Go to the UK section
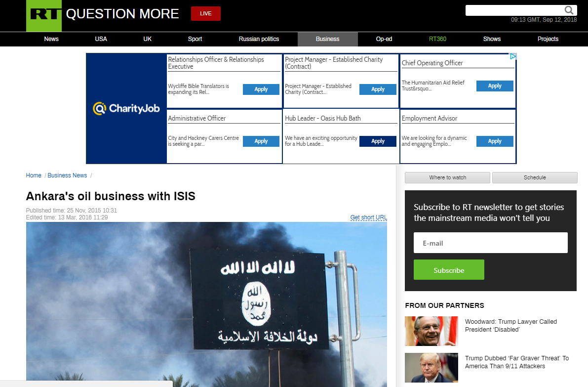The height and width of the screenshot is (387, 588). click(x=148, y=39)
